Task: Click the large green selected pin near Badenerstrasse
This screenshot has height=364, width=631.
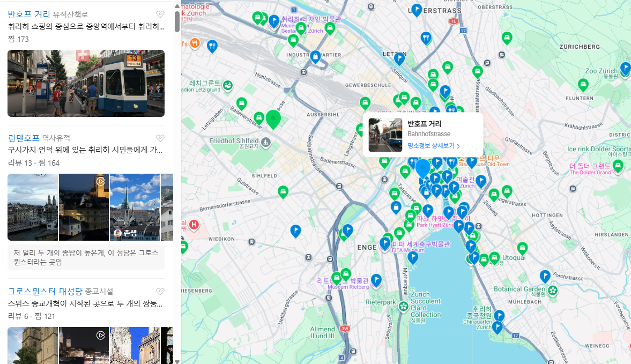Action: 273,120
